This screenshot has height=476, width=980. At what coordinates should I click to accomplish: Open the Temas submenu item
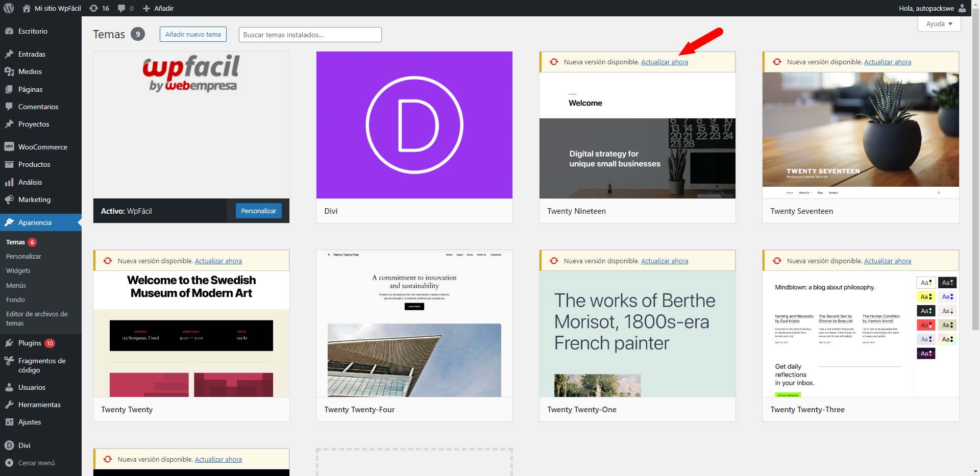(15, 242)
